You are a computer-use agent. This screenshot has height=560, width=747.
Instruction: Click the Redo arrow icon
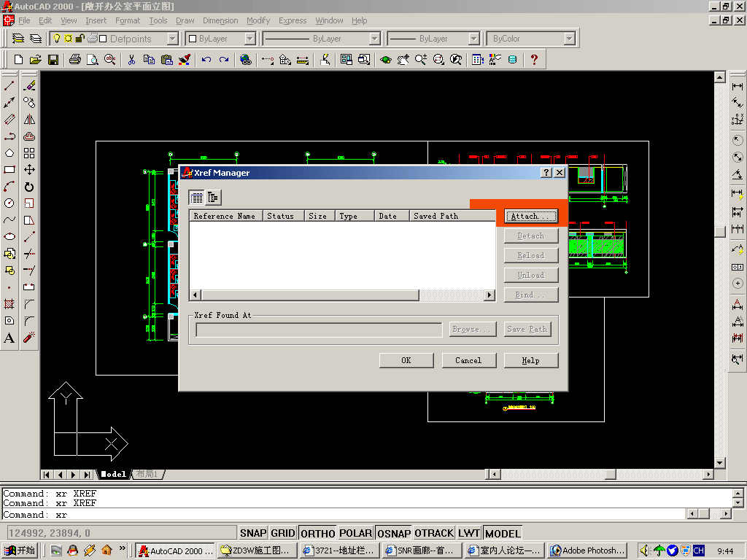tap(224, 60)
